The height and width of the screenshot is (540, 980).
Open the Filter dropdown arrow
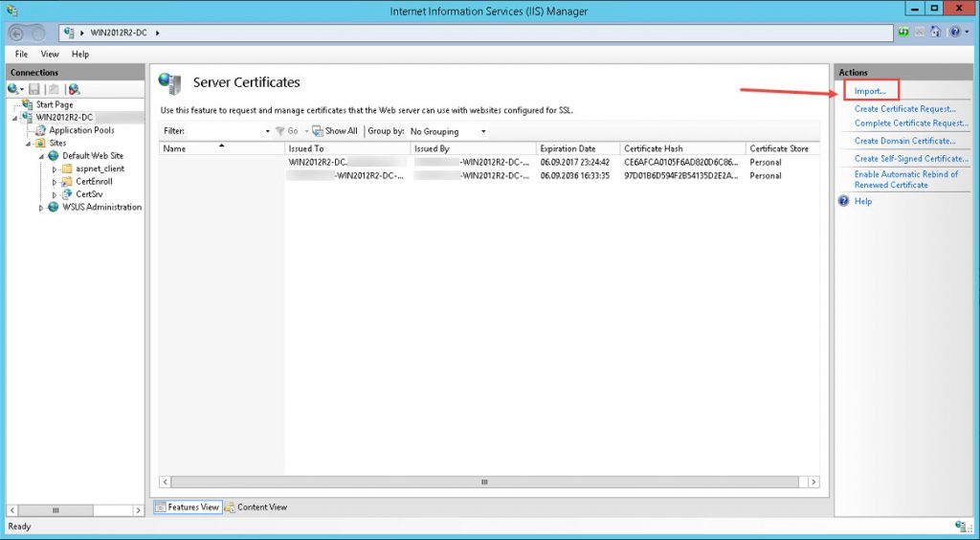(268, 131)
